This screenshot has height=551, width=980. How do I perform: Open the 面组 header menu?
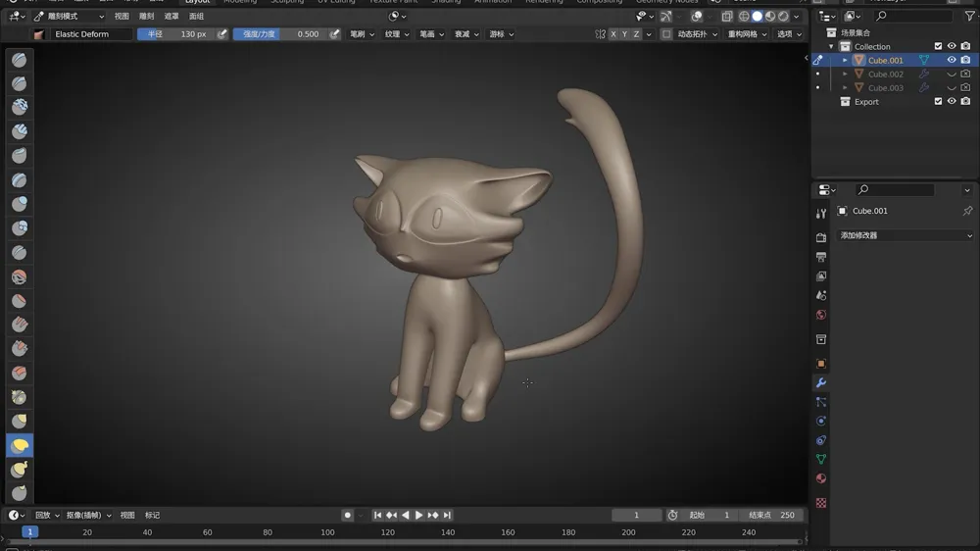[x=196, y=17]
